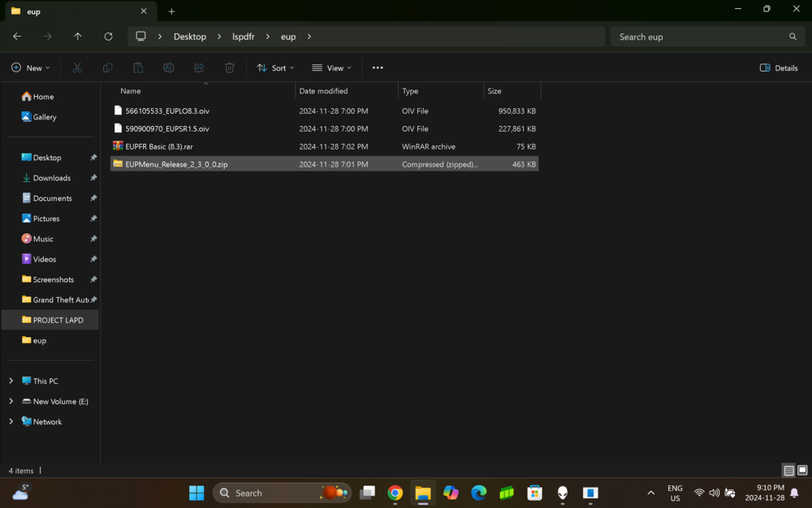Screen dimensions: 812x508
Task: Open the Sort dropdown
Action: 274,67
